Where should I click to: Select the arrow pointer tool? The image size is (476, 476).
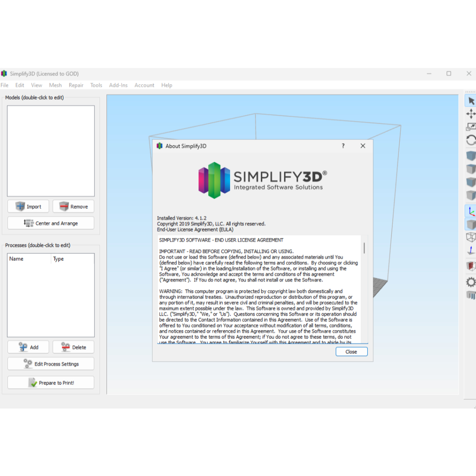click(471, 101)
